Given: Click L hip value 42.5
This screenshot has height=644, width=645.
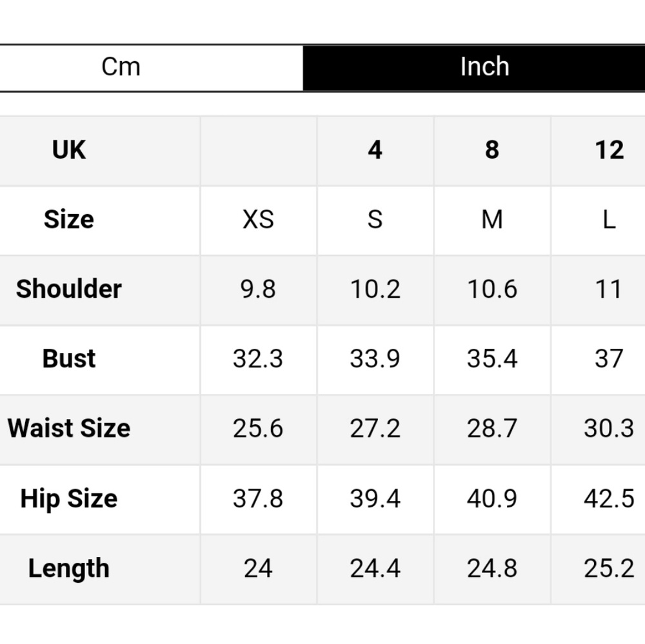Looking at the screenshot, I should [x=608, y=499].
